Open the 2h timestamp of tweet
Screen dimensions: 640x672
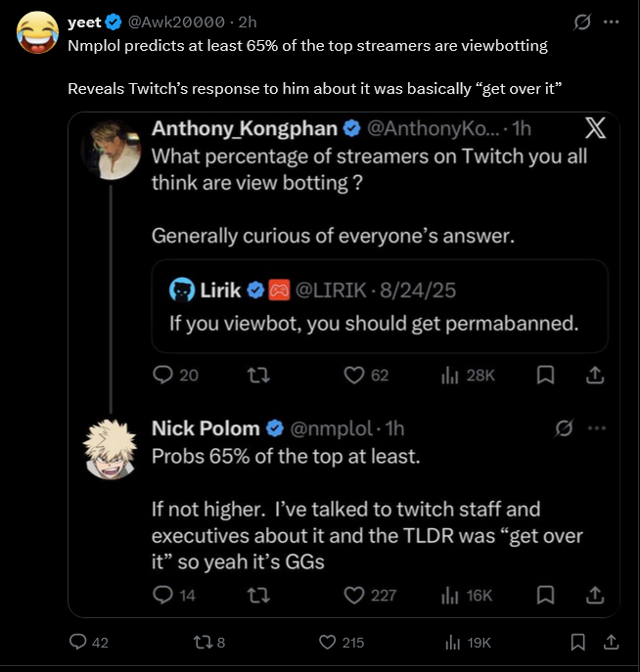[x=248, y=22]
